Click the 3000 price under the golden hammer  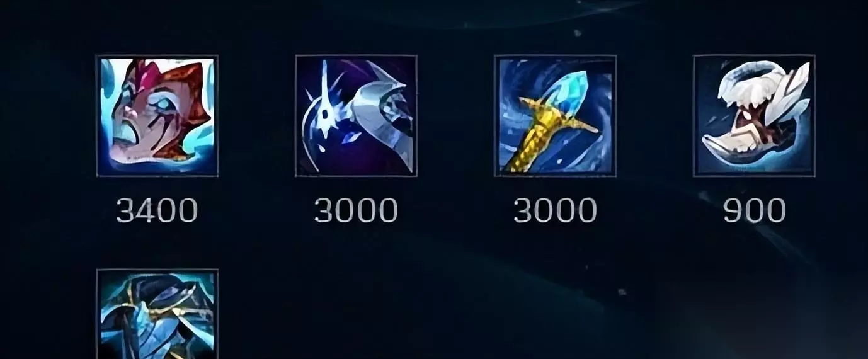pos(555,210)
